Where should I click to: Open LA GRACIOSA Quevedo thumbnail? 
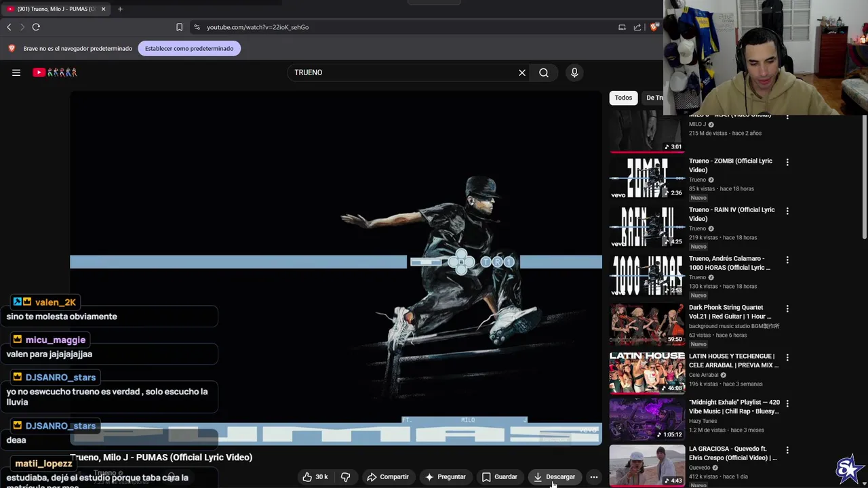click(646, 466)
